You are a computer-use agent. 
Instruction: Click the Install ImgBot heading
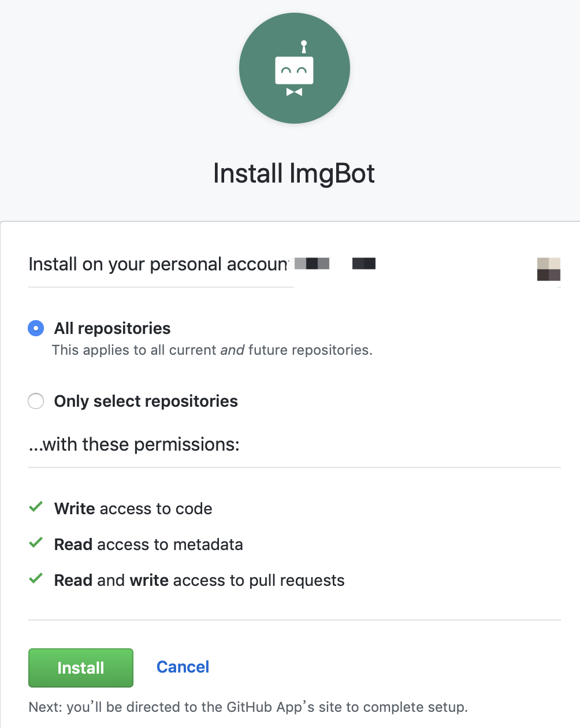pyautogui.click(x=294, y=173)
